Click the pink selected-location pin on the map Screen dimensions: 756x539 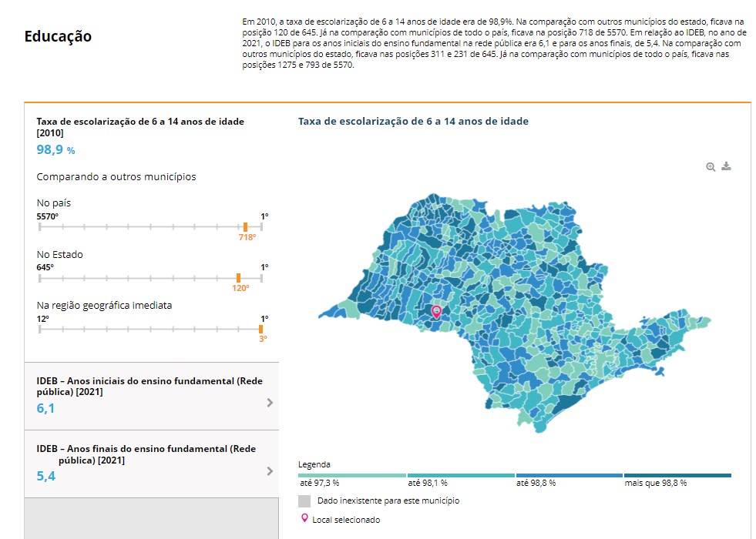436,312
